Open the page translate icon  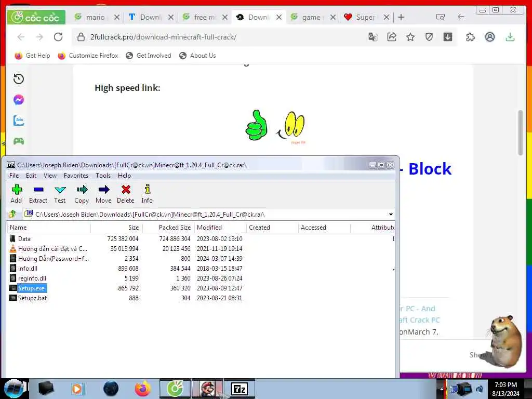click(x=373, y=37)
